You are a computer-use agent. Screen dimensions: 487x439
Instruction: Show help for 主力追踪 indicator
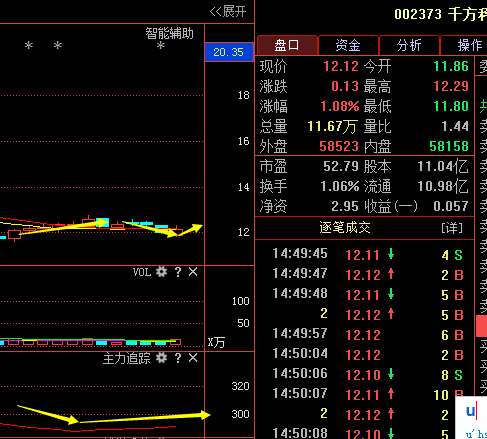point(178,358)
